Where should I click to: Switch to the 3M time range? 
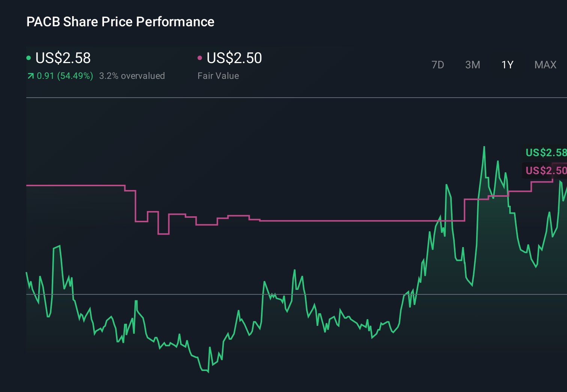[x=472, y=65]
